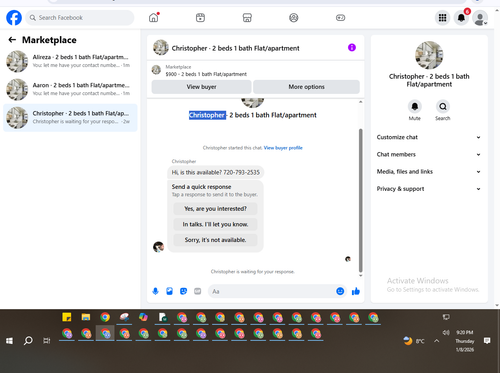Image resolution: width=500 pixels, height=373 pixels.
Task: Open the Groups icon in top navigation
Action: [294, 18]
